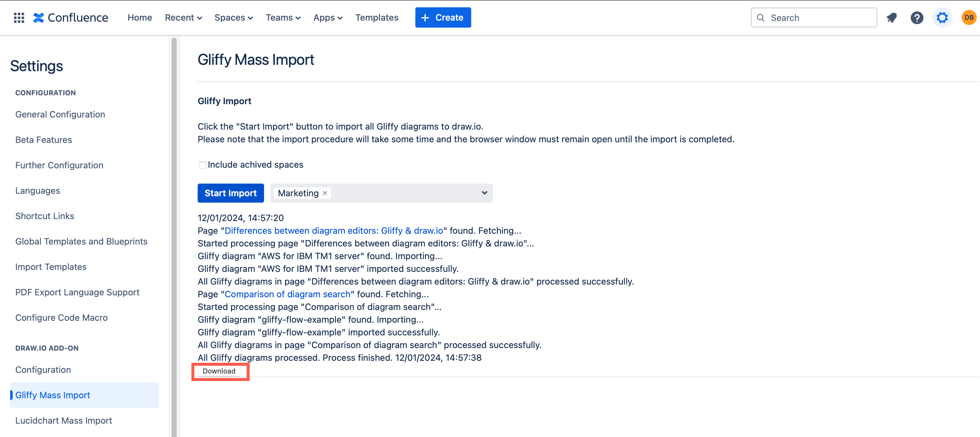Click the CONFIGURATION section header
This screenshot has height=437, width=980.
45,93
